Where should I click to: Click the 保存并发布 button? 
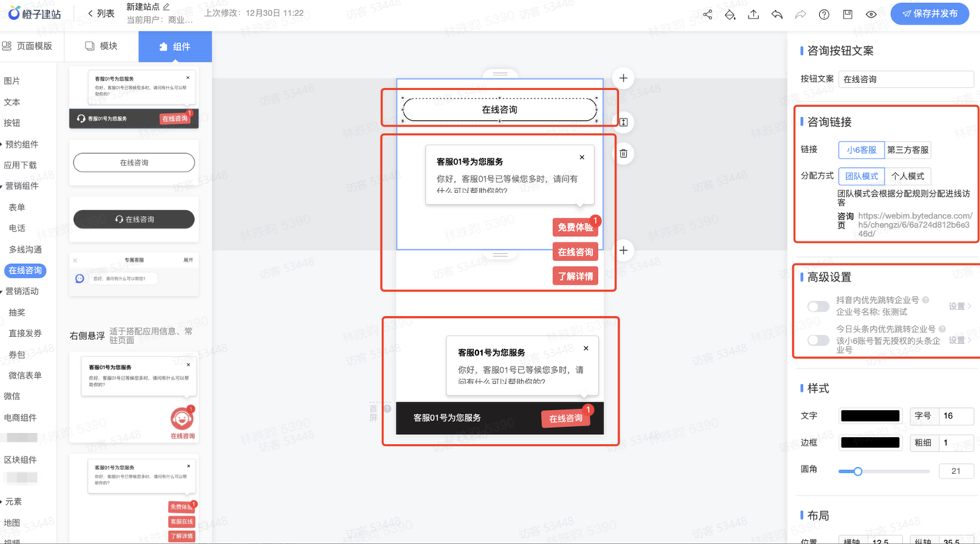pyautogui.click(x=929, y=14)
